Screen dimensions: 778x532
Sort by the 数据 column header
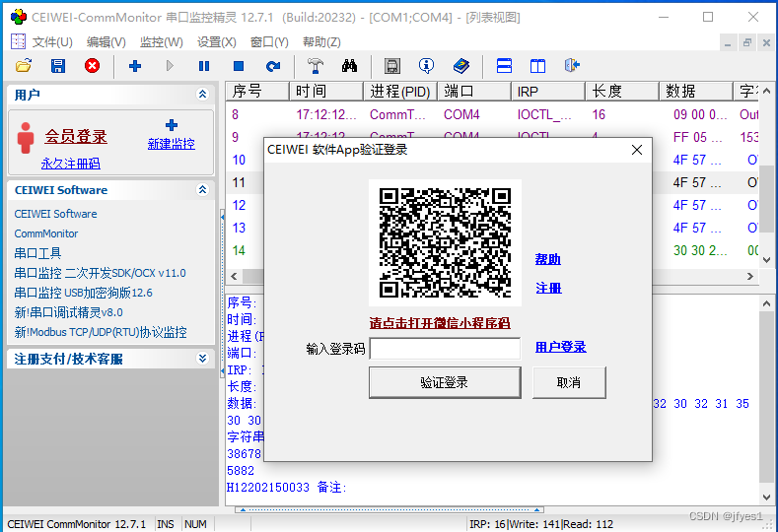(x=696, y=92)
